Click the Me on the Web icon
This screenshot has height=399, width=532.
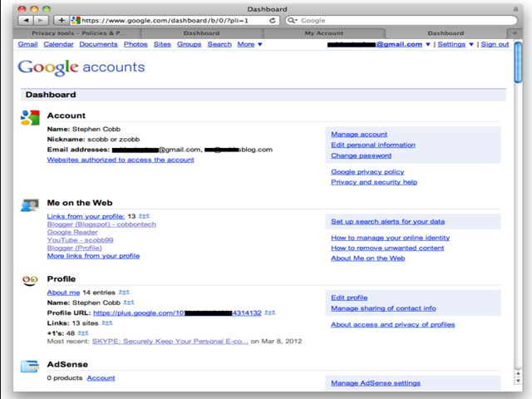pos(30,205)
